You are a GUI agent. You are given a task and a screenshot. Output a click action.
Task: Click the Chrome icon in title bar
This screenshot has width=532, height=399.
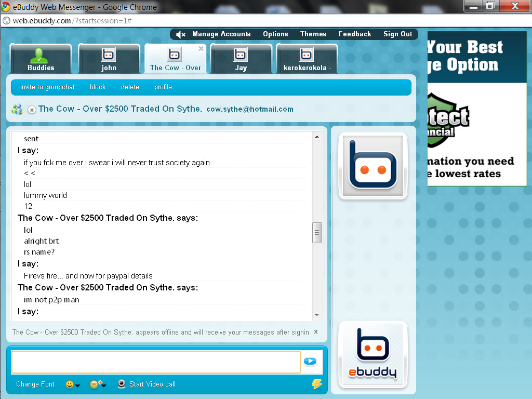click(6, 7)
